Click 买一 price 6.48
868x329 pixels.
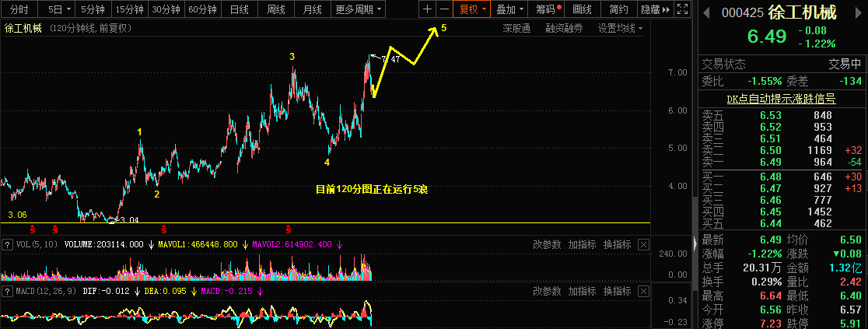point(771,177)
